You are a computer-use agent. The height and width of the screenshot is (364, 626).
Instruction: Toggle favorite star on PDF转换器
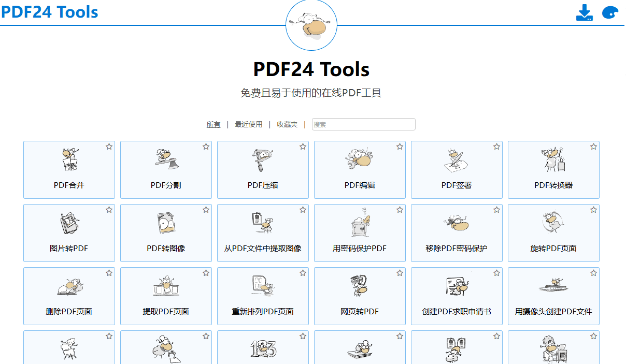(x=593, y=147)
